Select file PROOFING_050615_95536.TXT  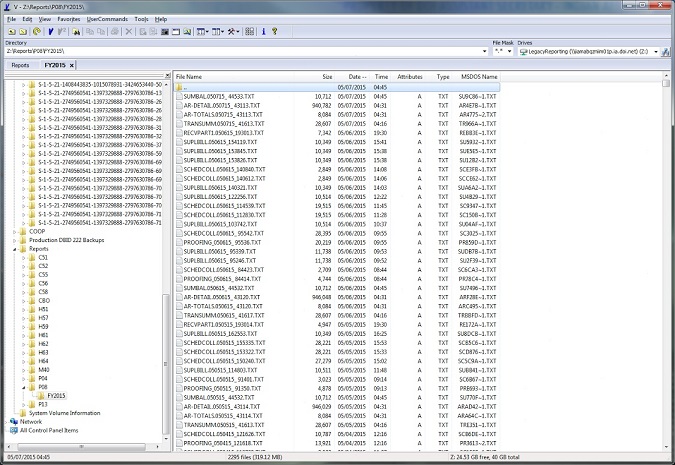222,242
